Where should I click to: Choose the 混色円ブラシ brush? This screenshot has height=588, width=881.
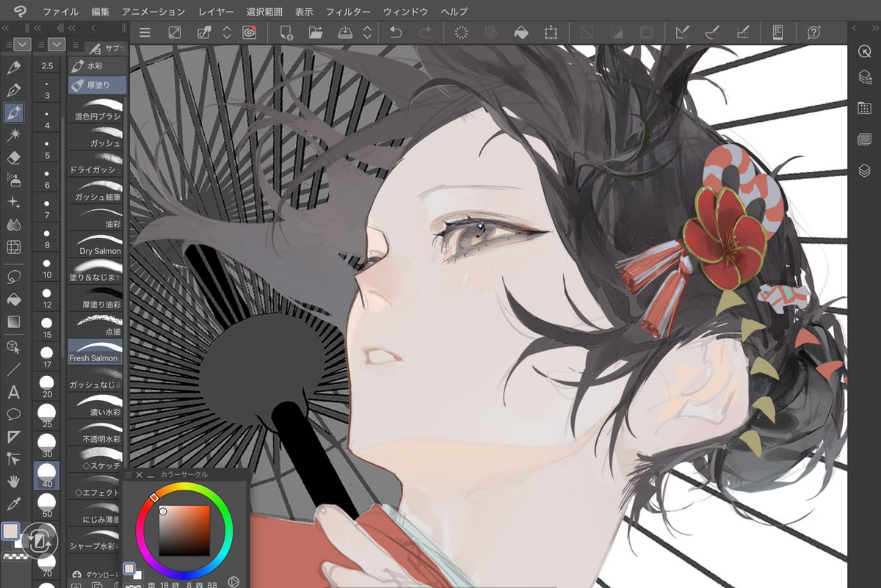pyautogui.click(x=96, y=110)
